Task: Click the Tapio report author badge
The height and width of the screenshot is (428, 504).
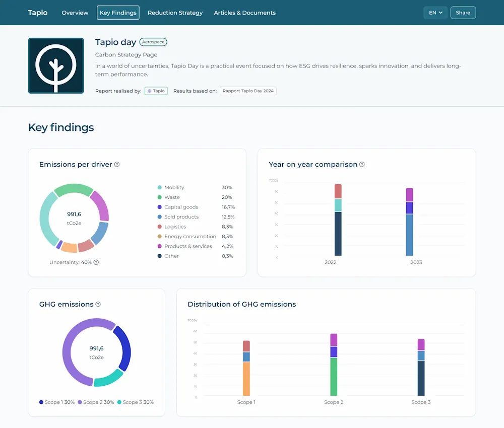Action: point(156,91)
